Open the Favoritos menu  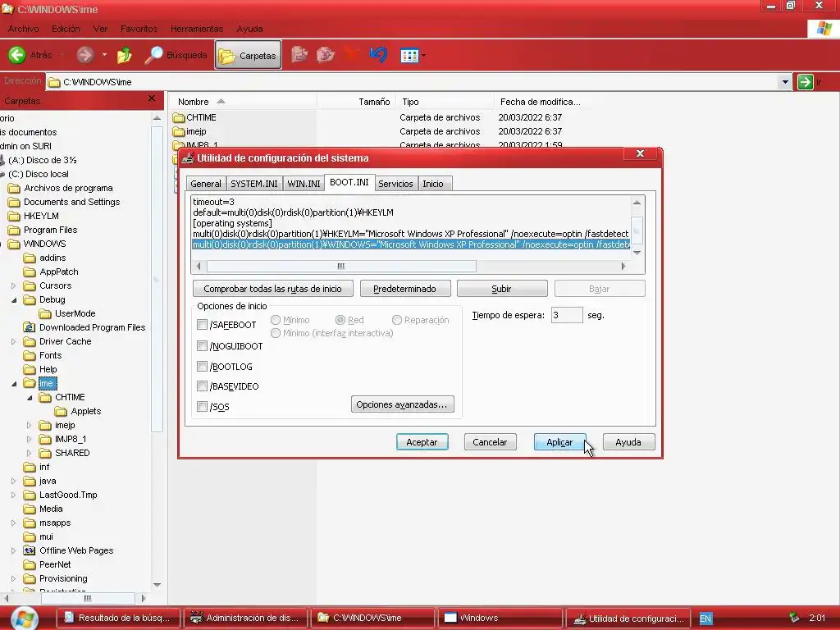(x=139, y=29)
